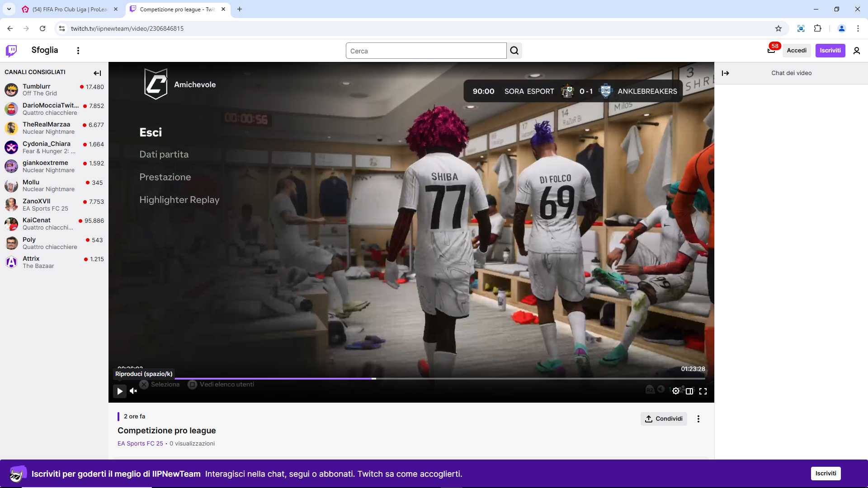Open more options beside Condividi

tap(698, 419)
